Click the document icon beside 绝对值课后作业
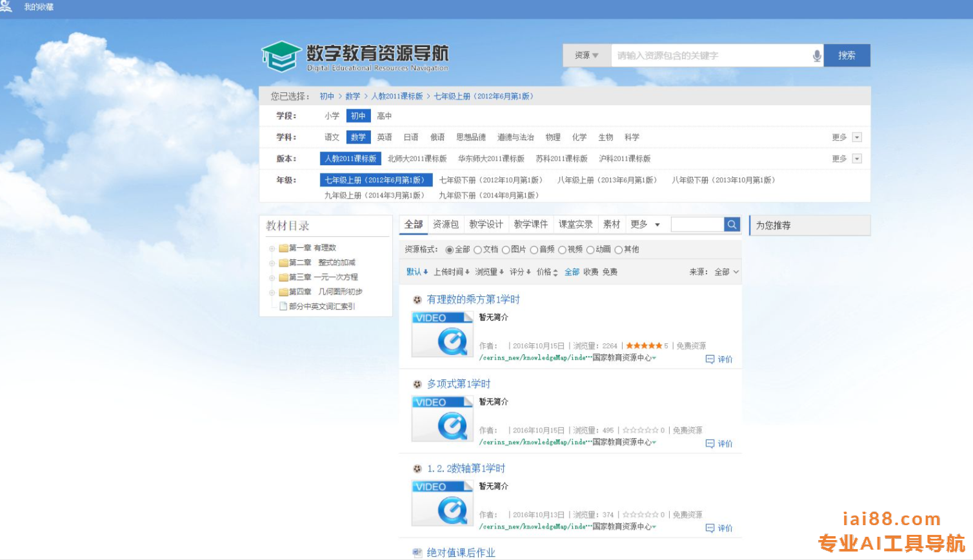The height and width of the screenshot is (560, 973). (x=417, y=553)
